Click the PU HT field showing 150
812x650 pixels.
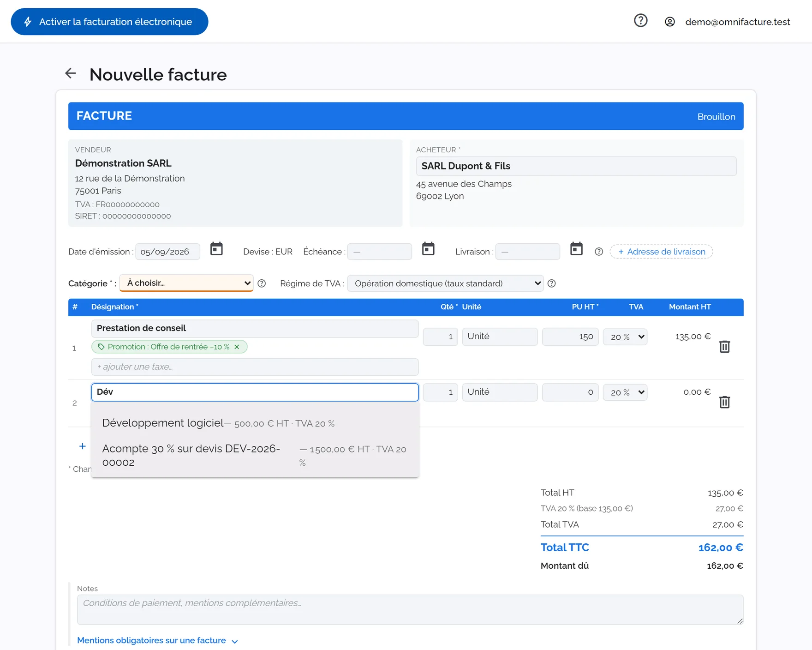point(570,337)
